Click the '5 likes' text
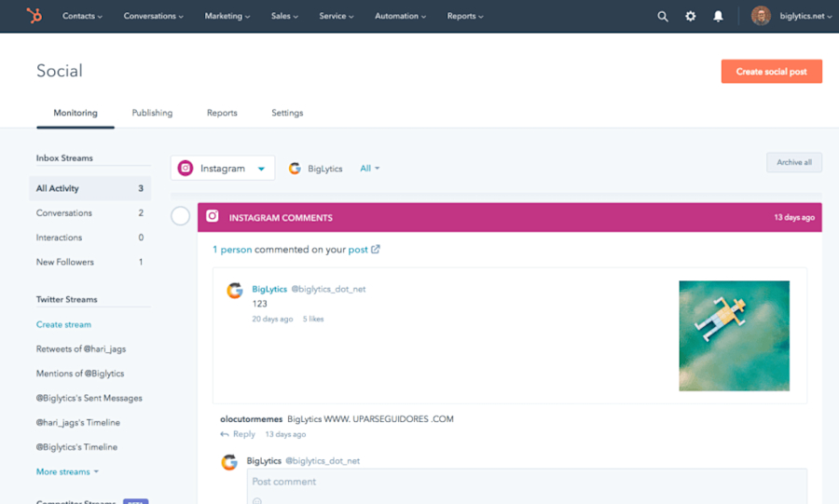 point(313,319)
